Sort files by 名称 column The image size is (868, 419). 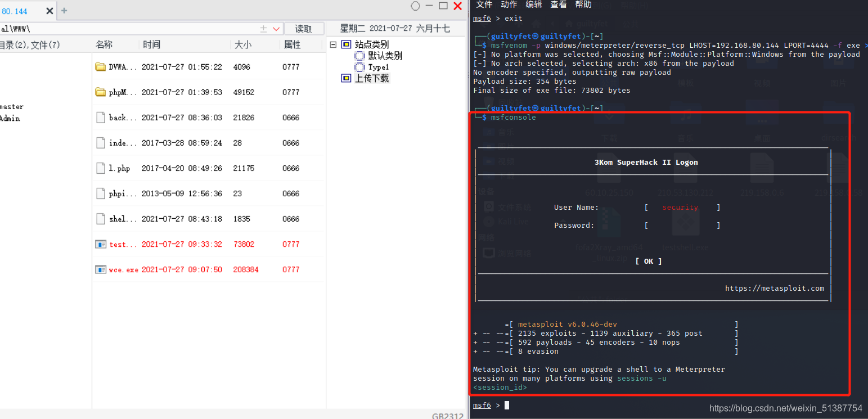coord(104,44)
